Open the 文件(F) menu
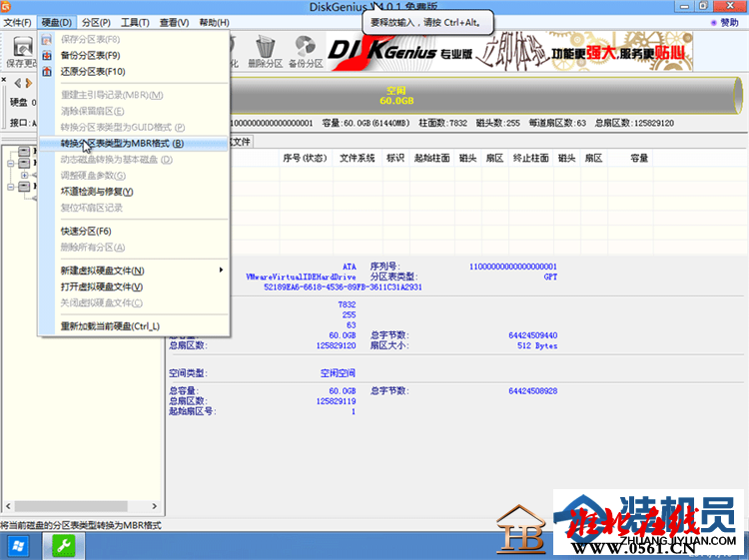This screenshot has width=749, height=560. coord(17,22)
